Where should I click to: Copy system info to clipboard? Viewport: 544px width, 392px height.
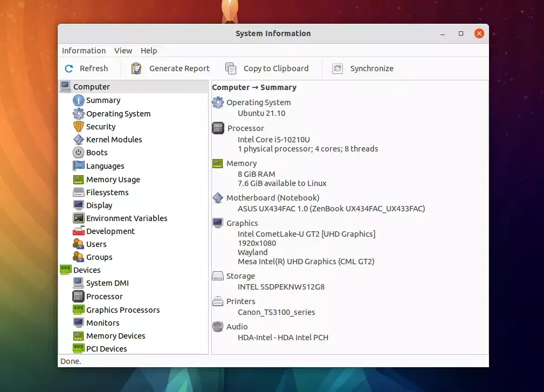[x=230, y=68]
